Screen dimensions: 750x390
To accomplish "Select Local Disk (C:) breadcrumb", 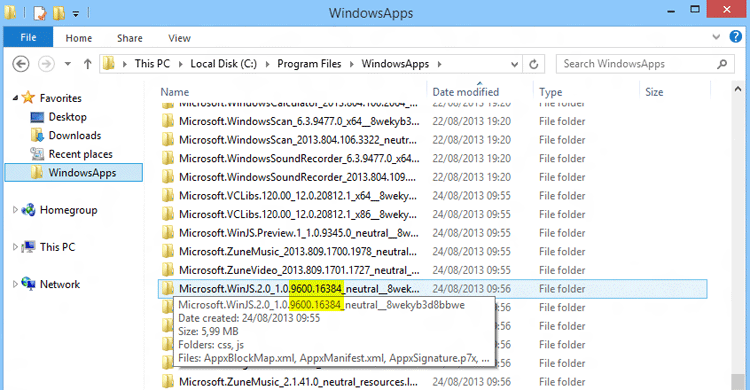I will point(223,64).
